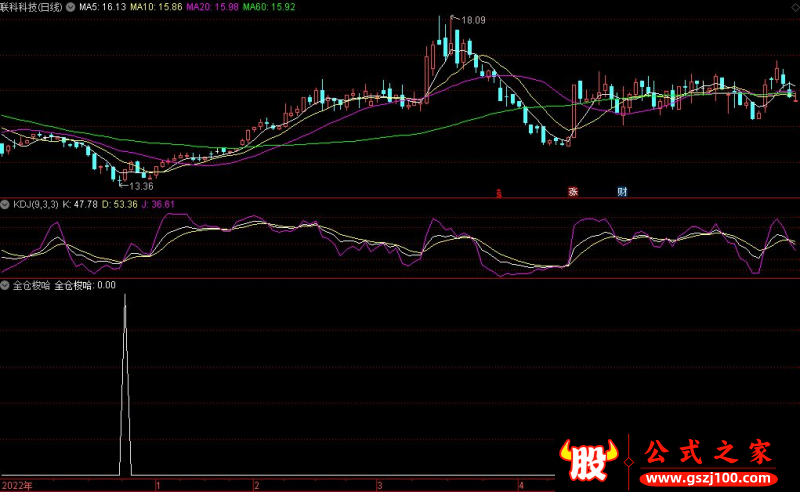Click the blue 财 financial report marker
800x492 pixels.
tap(622, 191)
